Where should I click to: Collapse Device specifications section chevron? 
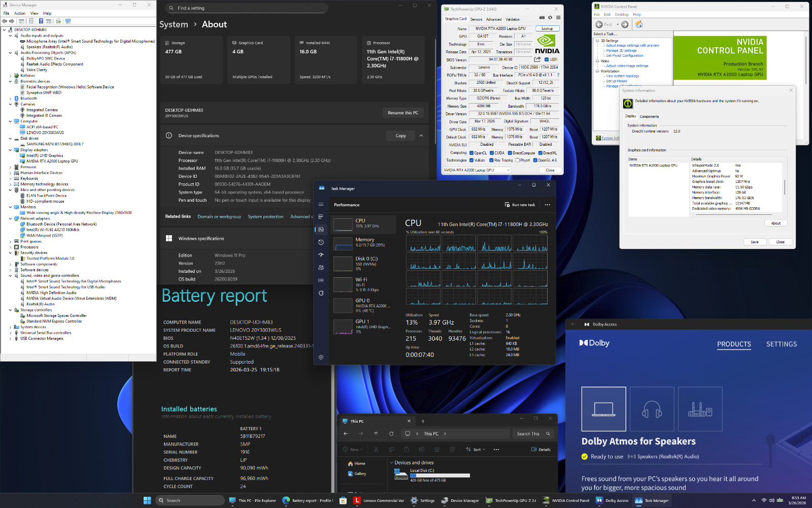421,136
